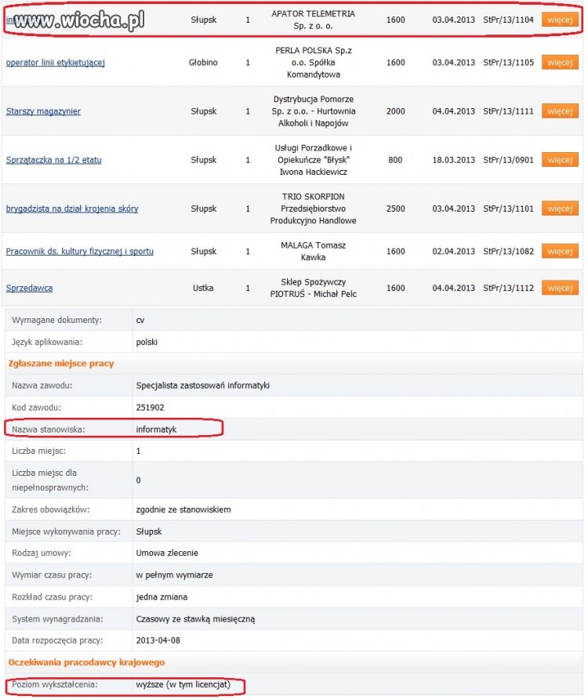Image resolution: width=588 pixels, height=700 pixels.
Task: Select 'MALAGA Tomasz Kawka' employer cell
Action: pos(313,252)
